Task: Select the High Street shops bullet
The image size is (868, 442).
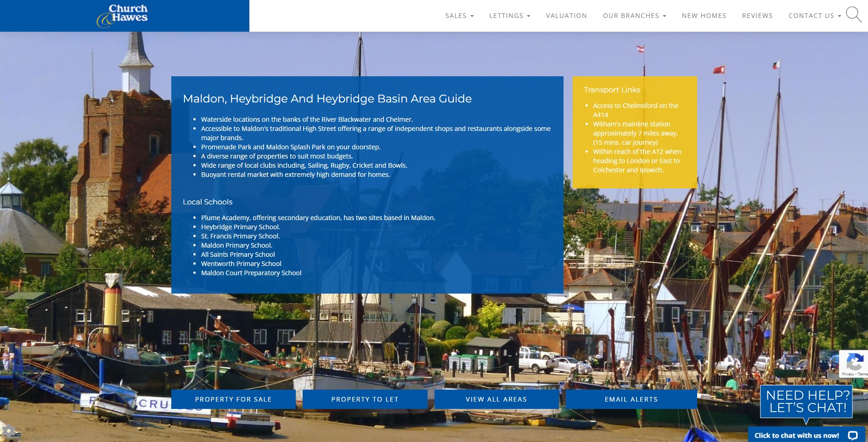Action: (x=376, y=133)
